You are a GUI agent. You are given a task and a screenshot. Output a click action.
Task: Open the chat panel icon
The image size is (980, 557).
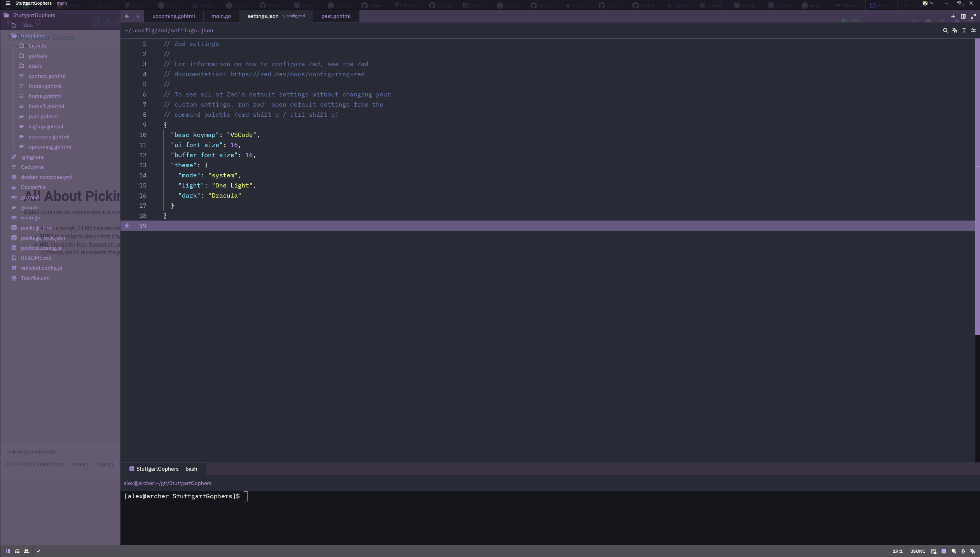[954, 551]
